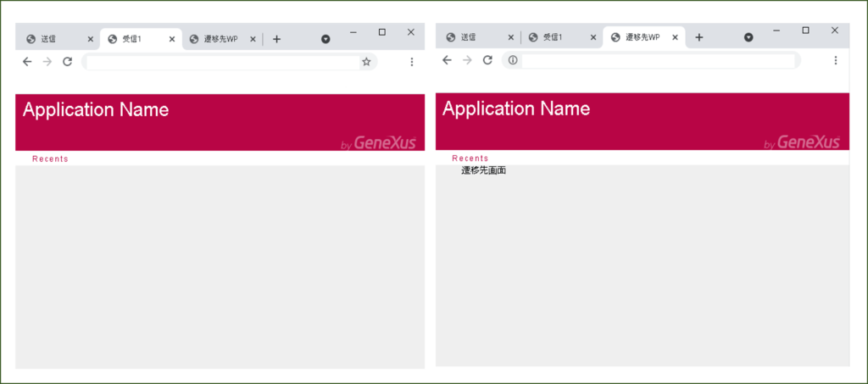The width and height of the screenshot is (868, 384).
Task: Click 送信 tab globe favicon in right window
Action: pos(451,37)
